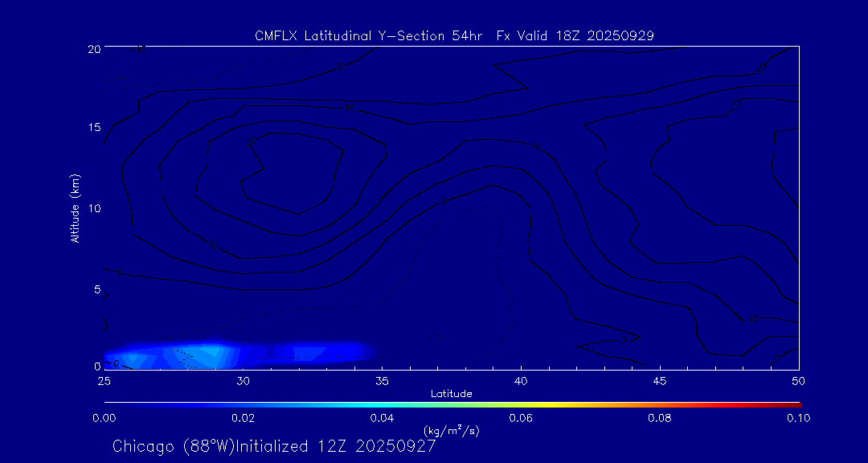Select the x-axis tick label 25
The height and width of the screenshot is (463, 868).
(104, 382)
